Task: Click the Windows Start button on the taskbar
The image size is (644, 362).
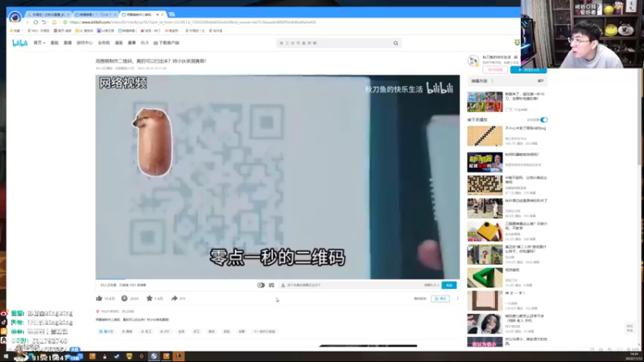Action: pyautogui.click(x=6, y=356)
